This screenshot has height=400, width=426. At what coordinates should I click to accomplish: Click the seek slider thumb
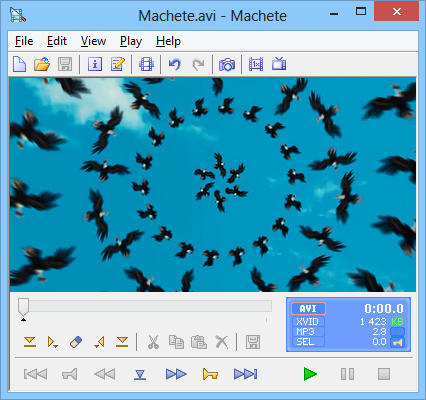23,307
